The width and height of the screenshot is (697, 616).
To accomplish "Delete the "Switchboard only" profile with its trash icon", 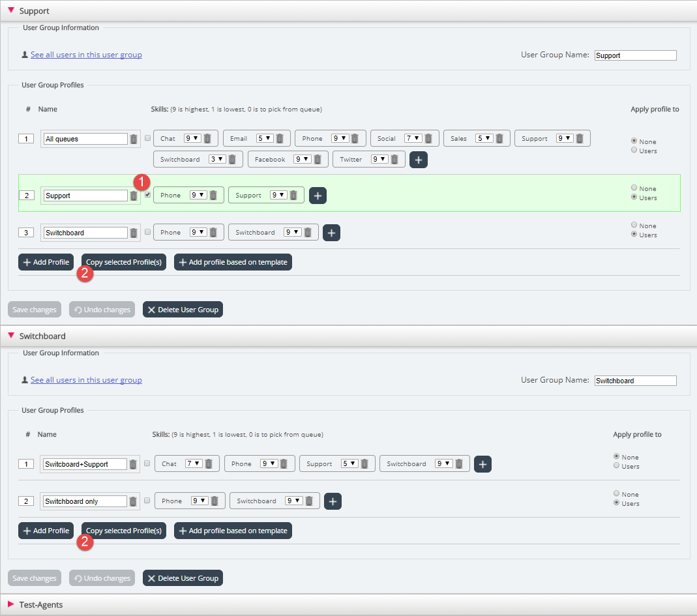I will click(x=133, y=501).
